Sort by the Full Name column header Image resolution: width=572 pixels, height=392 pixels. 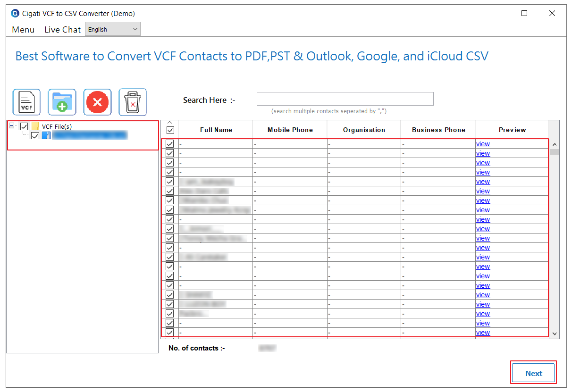(216, 130)
